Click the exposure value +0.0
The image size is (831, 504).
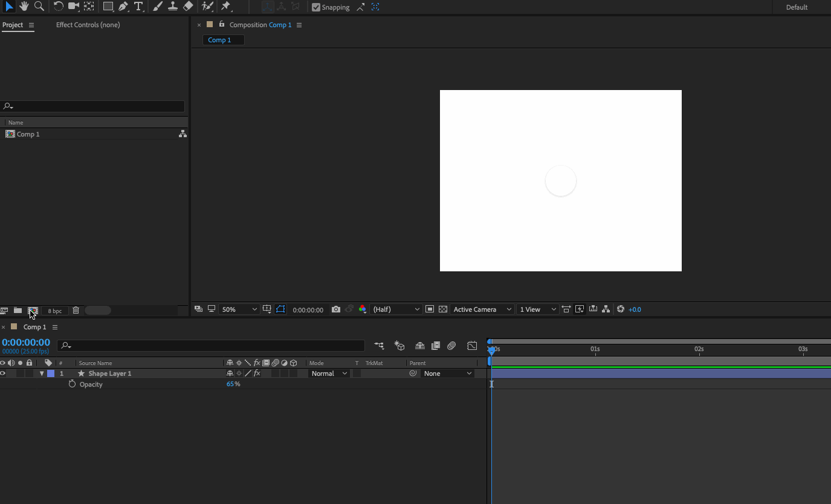[x=635, y=309]
